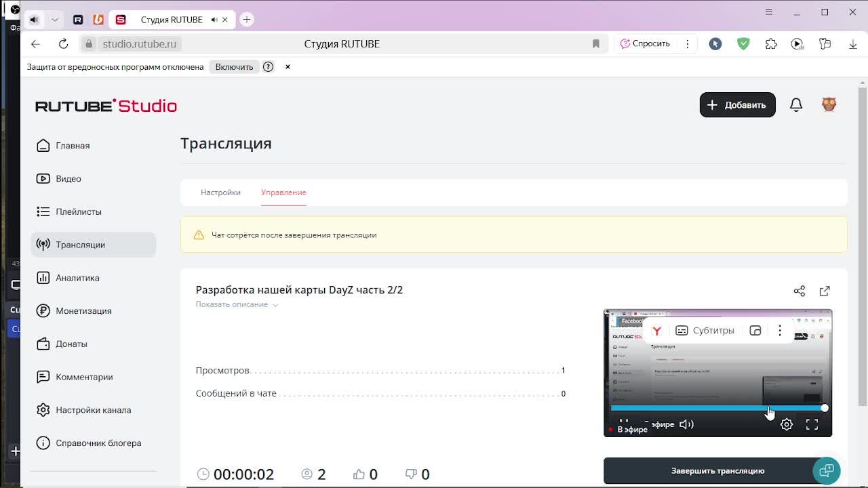This screenshot has height=488, width=868.
Task: Click the page vertical scrollbar
Action: pyautogui.click(x=863, y=248)
